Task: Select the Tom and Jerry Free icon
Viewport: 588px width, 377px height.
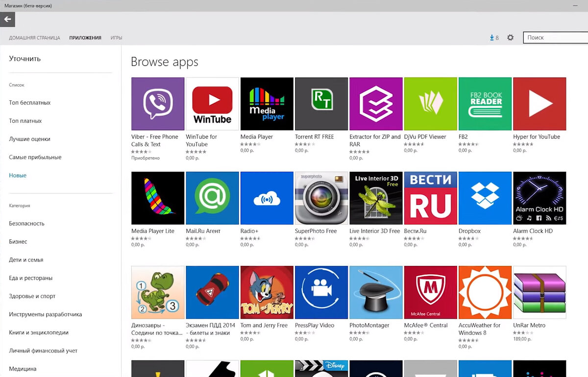Action: click(267, 292)
